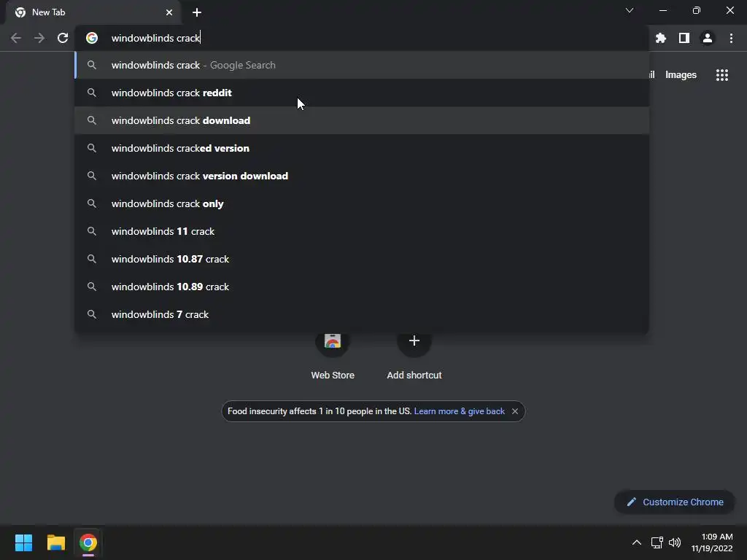This screenshot has height=560, width=747.
Task: Go back using the back arrow
Action: (x=16, y=38)
